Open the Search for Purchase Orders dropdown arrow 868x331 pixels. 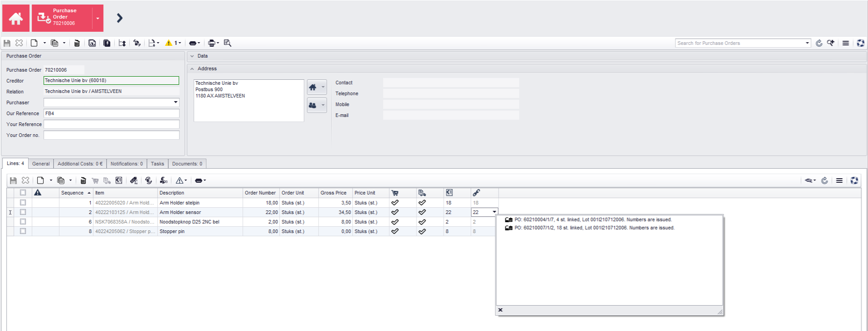[807, 43]
